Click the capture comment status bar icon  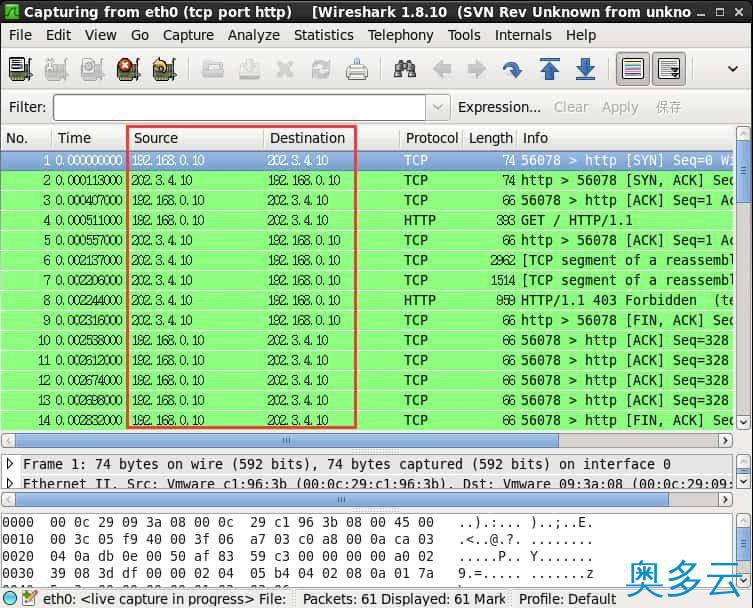(x=29, y=598)
